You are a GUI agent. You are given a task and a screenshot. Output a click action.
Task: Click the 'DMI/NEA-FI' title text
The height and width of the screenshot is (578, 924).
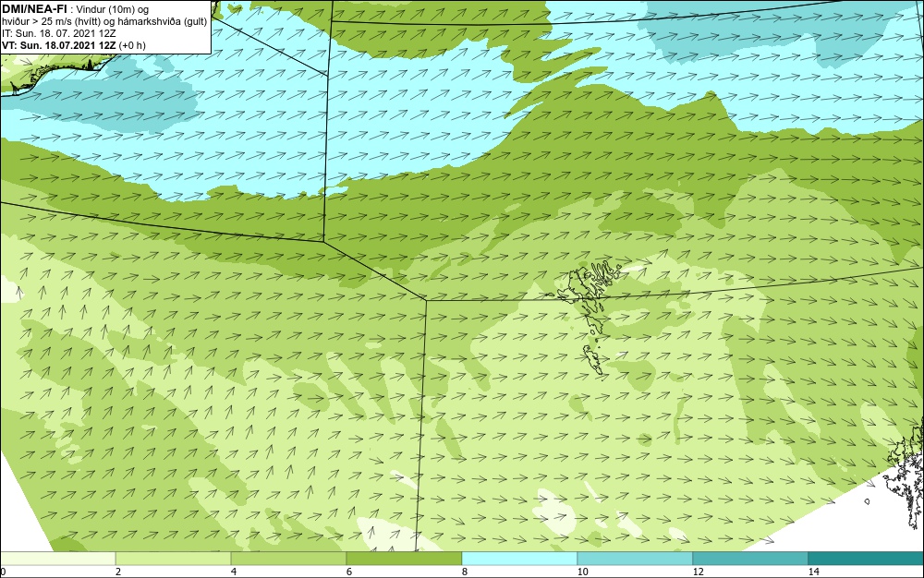tap(33, 9)
